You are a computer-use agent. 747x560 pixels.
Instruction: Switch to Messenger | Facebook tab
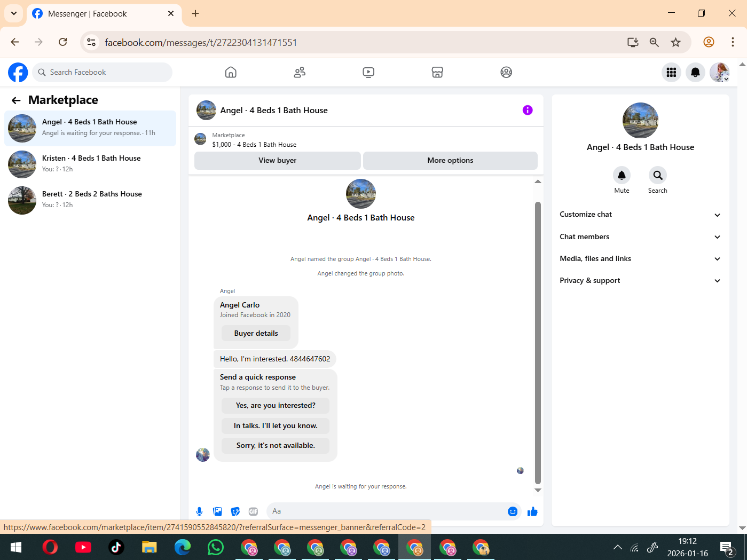pos(104,14)
